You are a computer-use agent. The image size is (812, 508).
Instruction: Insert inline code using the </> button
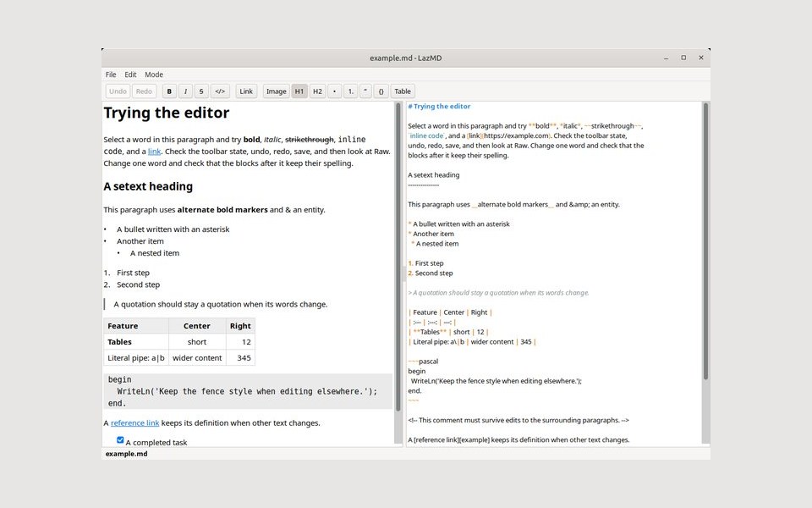[220, 91]
